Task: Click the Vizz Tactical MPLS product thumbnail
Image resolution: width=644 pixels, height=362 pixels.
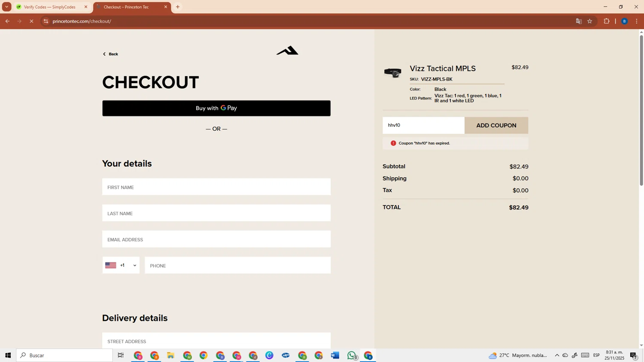Action: click(x=392, y=72)
